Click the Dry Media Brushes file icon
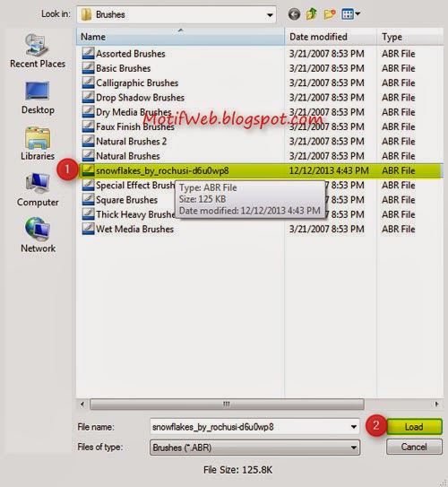The image size is (448, 487). pyautogui.click(x=88, y=111)
